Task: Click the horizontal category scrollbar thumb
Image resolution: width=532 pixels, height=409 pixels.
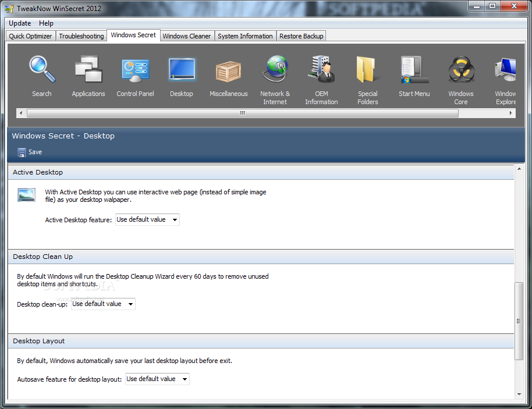Action: 243,113
